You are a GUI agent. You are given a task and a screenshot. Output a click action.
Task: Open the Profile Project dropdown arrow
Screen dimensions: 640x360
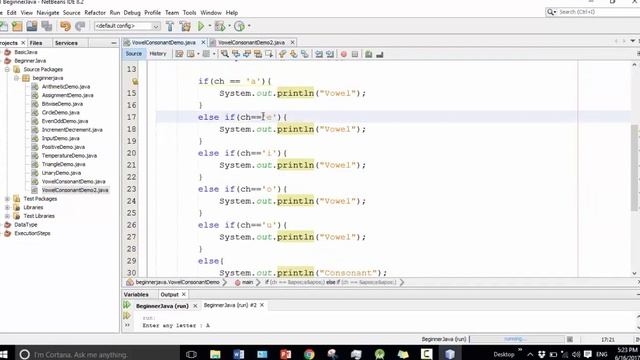(x=249, y=26)
